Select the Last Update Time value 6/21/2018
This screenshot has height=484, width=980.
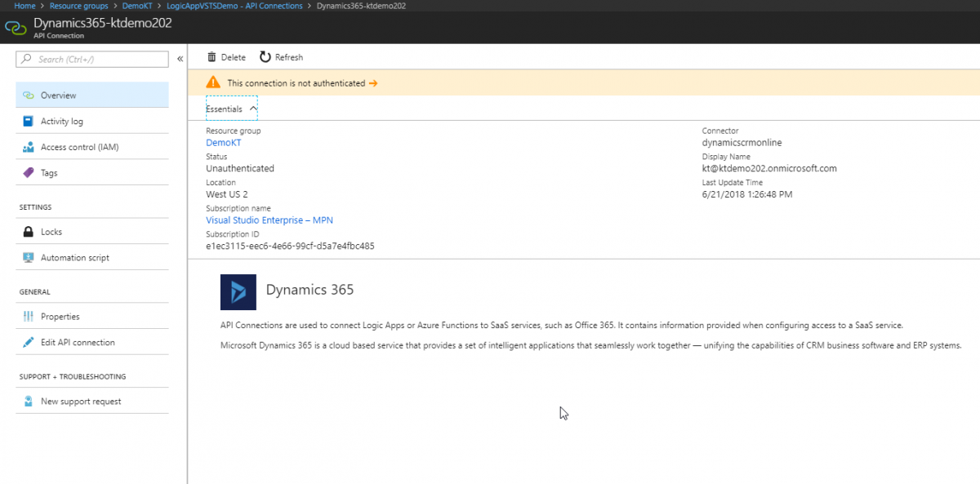pyautogui.click(x=747, y=194)
